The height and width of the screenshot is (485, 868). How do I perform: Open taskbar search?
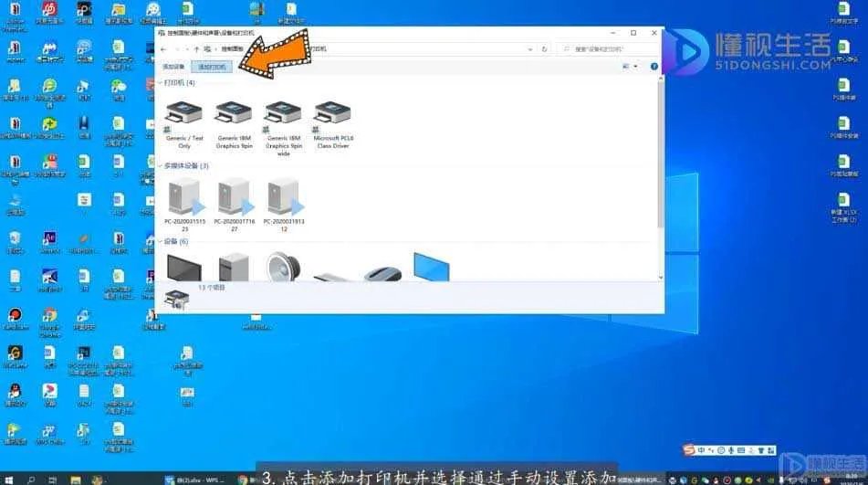coord(31,480)
